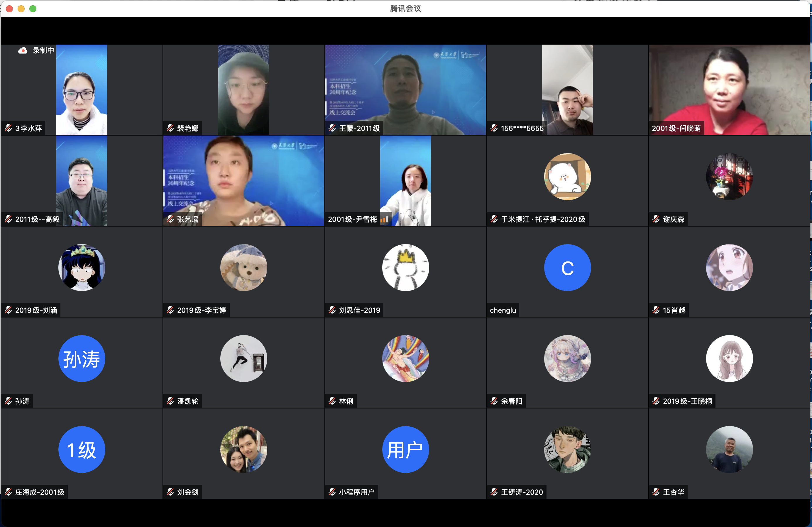Click the 于米提江·托乎提-2020级 name label
This screenshot has width=812, height=527.
(543, 219)
